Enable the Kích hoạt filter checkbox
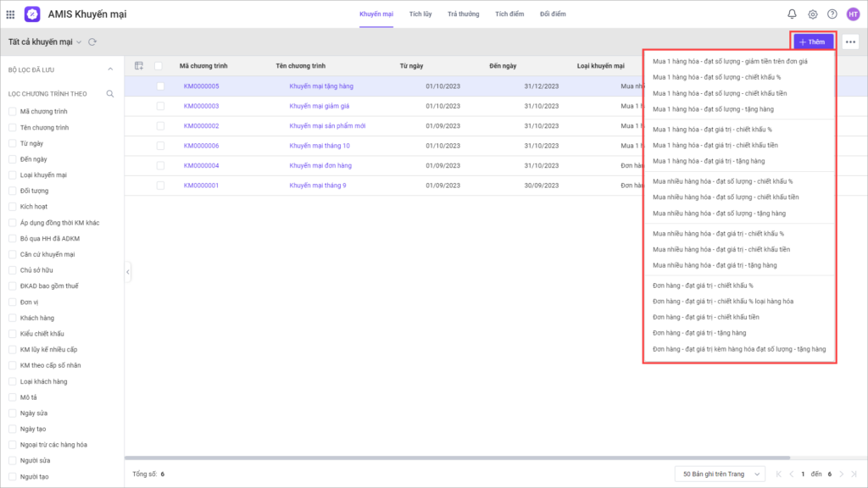Screen dimensions: 868x488 pos(12,207)
